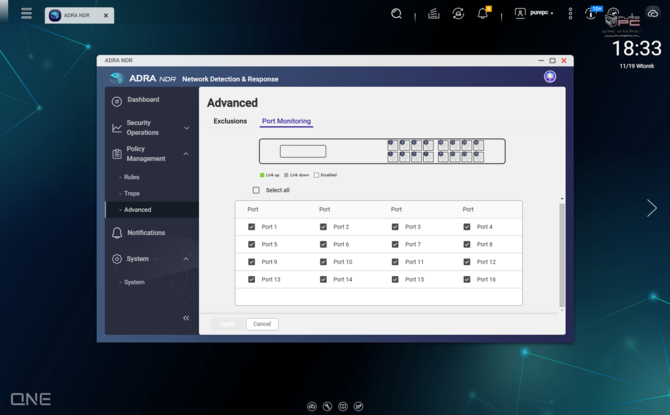Viewport: 670px width, 415px height.
Task: Toggle Port 9 checkbox
Action: pos(251,262)
